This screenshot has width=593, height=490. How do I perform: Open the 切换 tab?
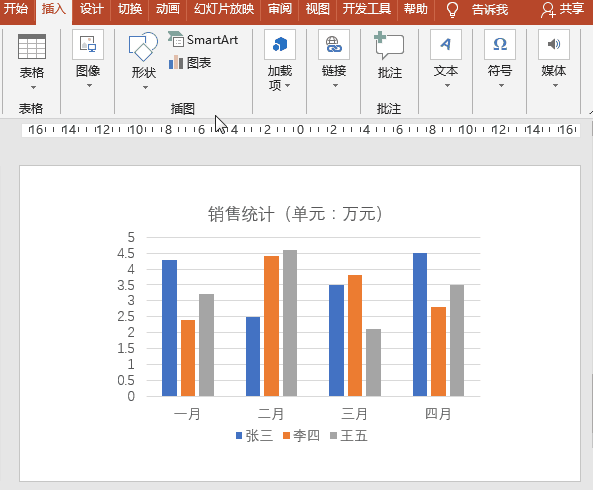(x=130, y=8)
